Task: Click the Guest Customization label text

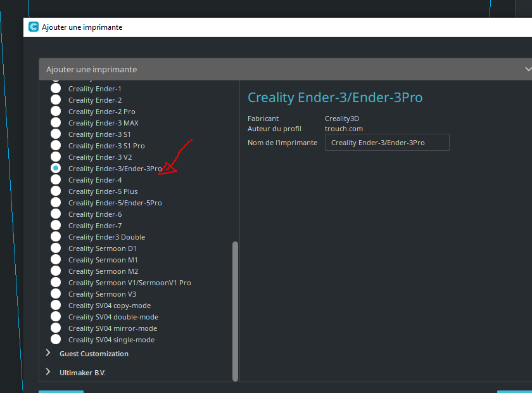Action: 94,354
